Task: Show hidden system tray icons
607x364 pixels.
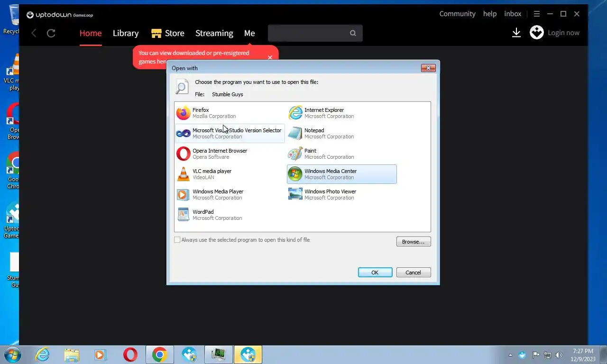Action: pos(510,355)
